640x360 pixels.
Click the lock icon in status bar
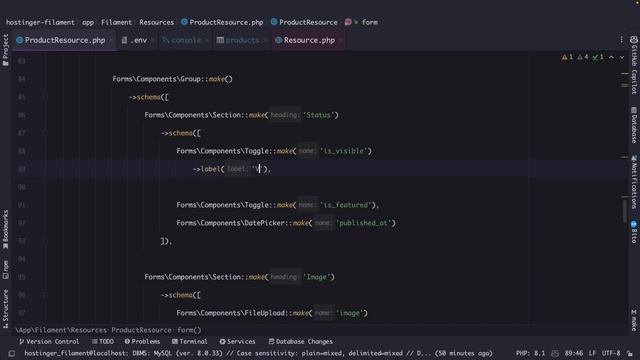(x=630, y=353)
